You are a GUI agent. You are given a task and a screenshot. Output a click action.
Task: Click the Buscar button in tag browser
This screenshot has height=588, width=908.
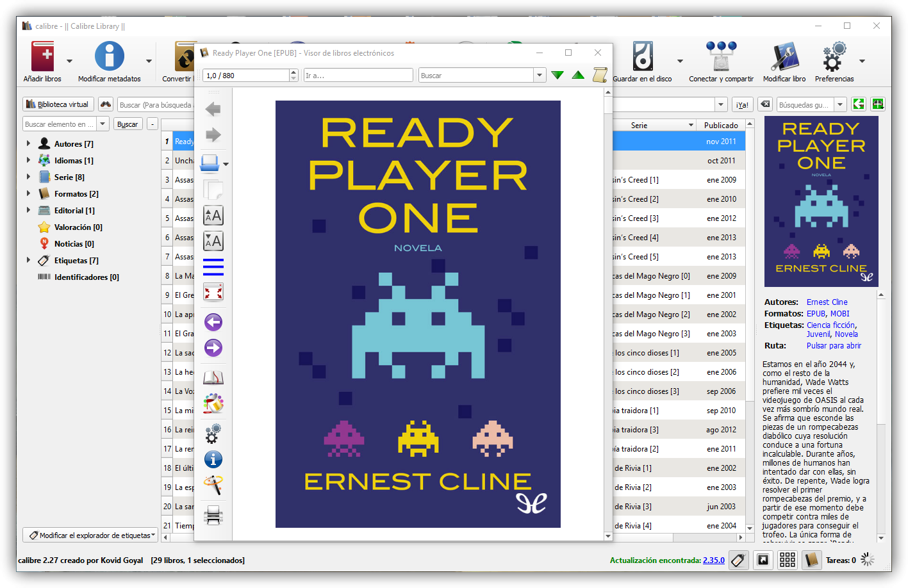click(x=128, y=124)
